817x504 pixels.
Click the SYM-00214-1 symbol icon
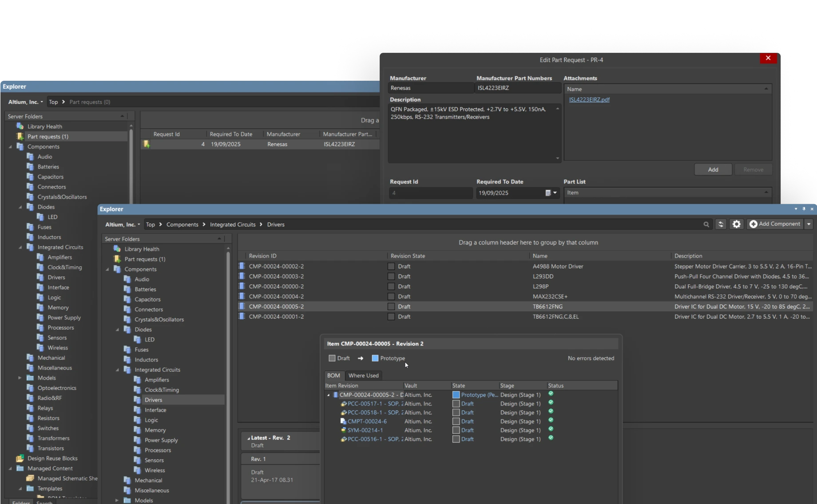point(343,430)
